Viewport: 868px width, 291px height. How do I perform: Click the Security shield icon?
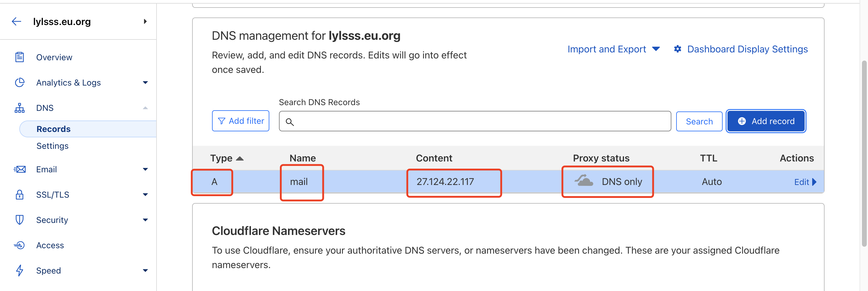[20, 220]
